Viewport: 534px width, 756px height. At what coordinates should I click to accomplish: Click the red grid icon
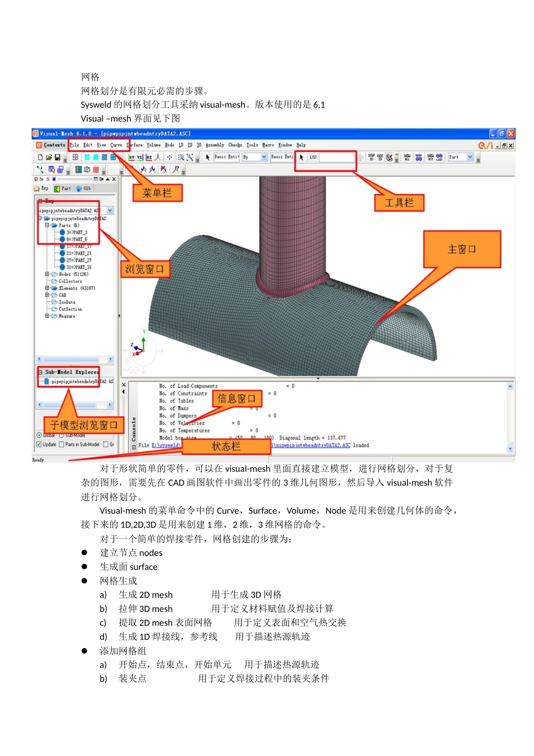pyautogui.click(x=96, y=169)
